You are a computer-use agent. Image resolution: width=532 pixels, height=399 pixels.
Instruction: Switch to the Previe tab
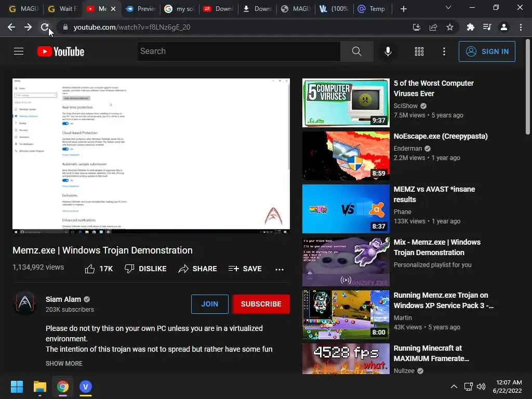tap(140, 9)
